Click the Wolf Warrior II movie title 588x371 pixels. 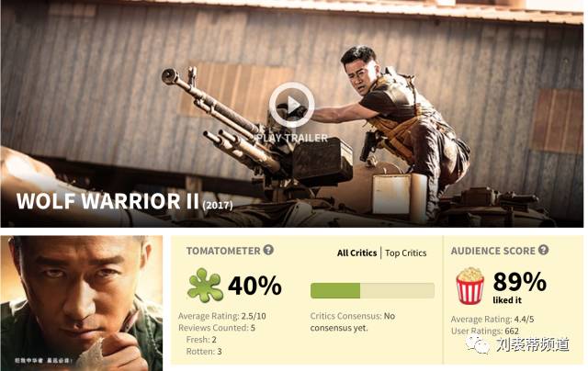coord(107,201)
